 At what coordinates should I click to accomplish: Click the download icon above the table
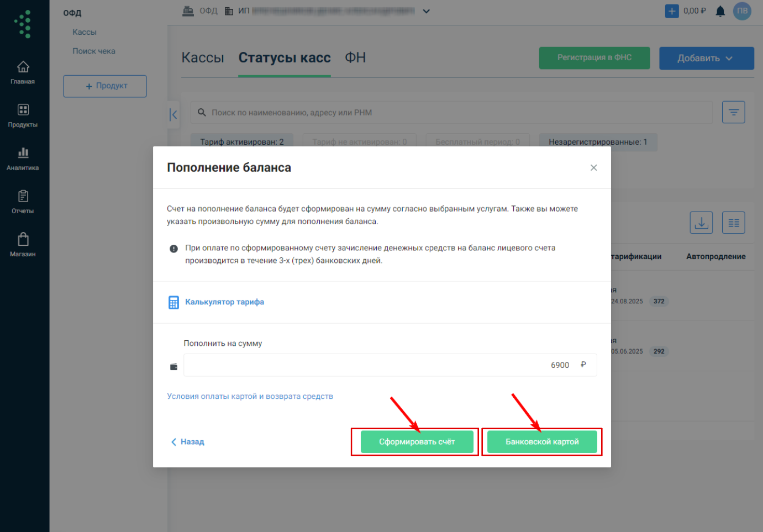click(x=701, y=223)
